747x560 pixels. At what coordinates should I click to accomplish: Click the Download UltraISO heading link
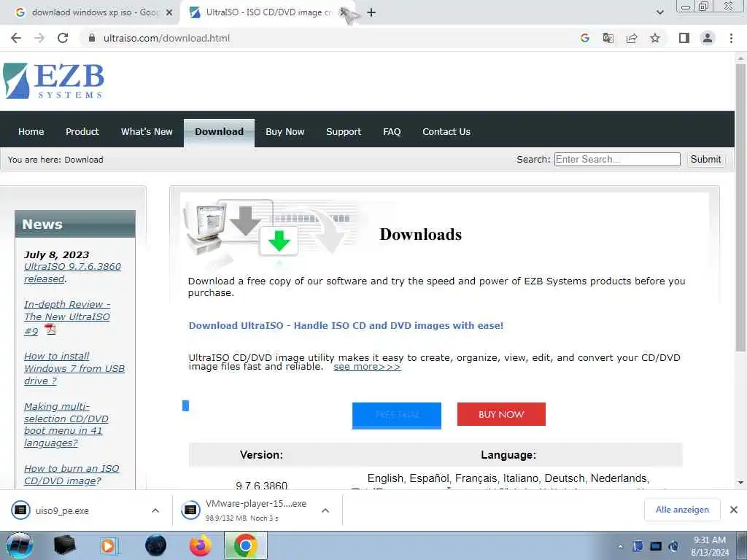[346, 326]
